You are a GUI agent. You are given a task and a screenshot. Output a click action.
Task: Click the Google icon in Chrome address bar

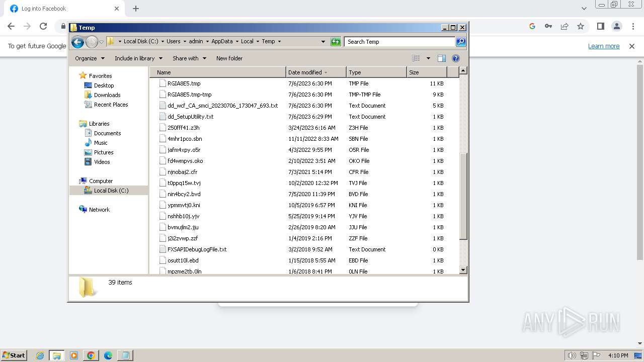pos(532,26)
